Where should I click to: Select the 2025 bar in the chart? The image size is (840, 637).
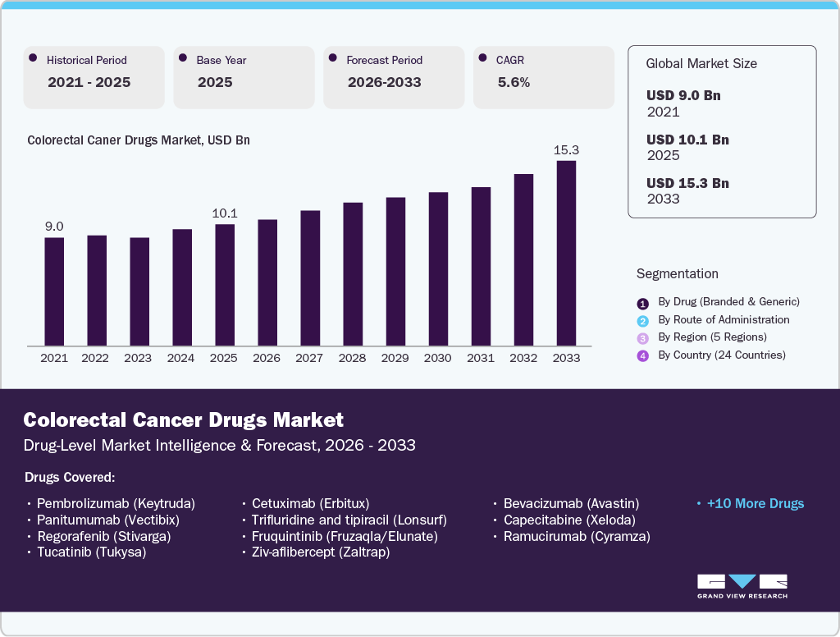tap(225, 285)
